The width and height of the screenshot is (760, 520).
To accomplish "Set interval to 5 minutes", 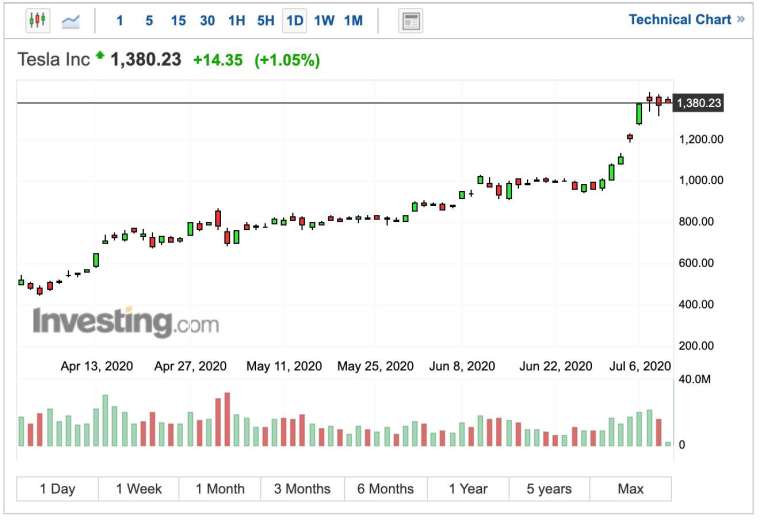I will [x=149, y=21].
